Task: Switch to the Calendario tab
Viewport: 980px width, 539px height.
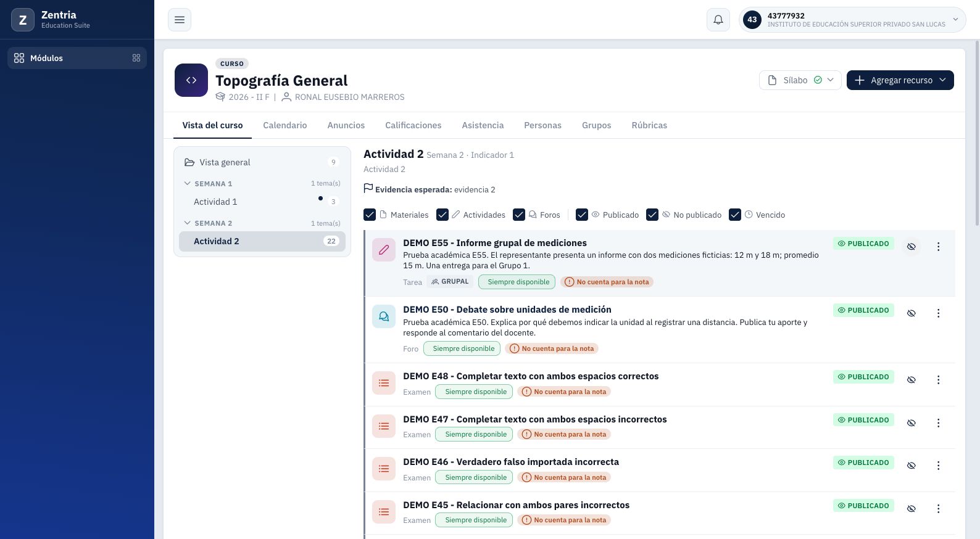Action: [x=285, y=125]
